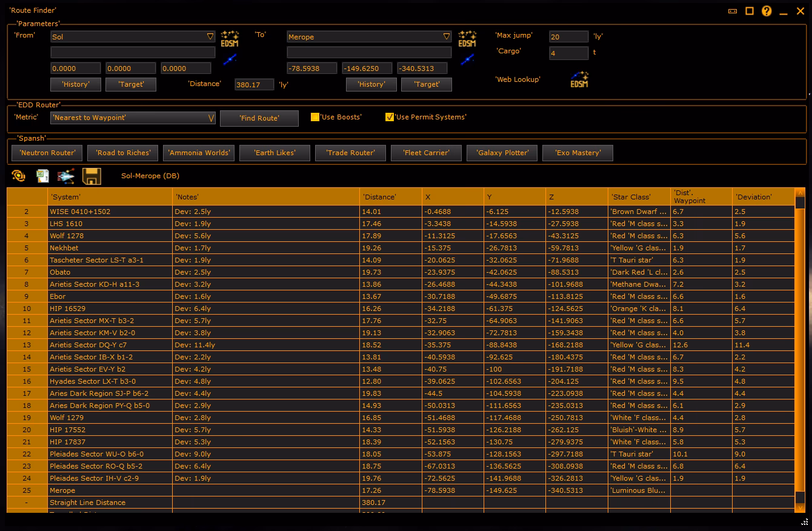The image size is (812, 531).
Task: Click the To Y coordinate field -149.6250
Action: click(367, 68)
